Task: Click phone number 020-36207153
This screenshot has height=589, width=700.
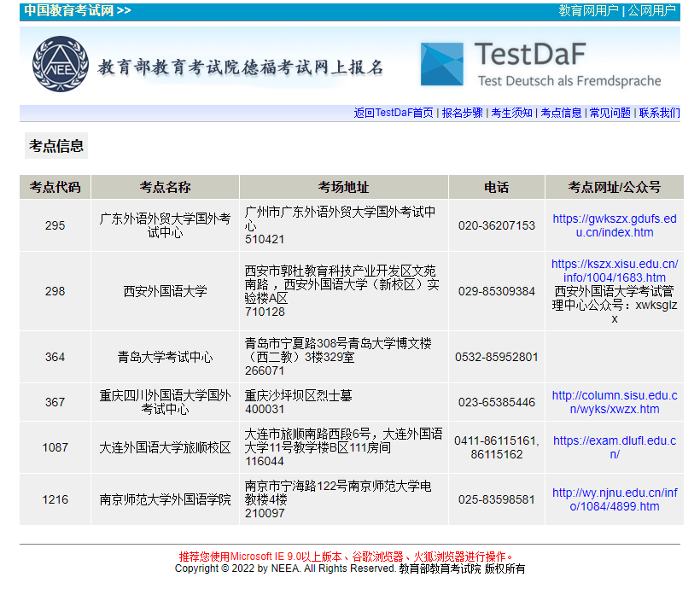Action: coord(497,225)
